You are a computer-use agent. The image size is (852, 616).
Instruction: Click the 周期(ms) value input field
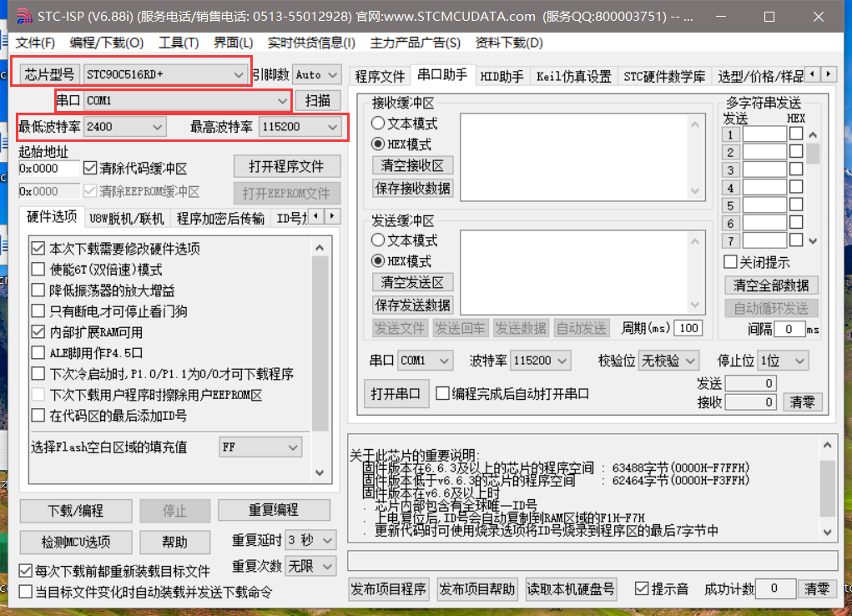688,328
